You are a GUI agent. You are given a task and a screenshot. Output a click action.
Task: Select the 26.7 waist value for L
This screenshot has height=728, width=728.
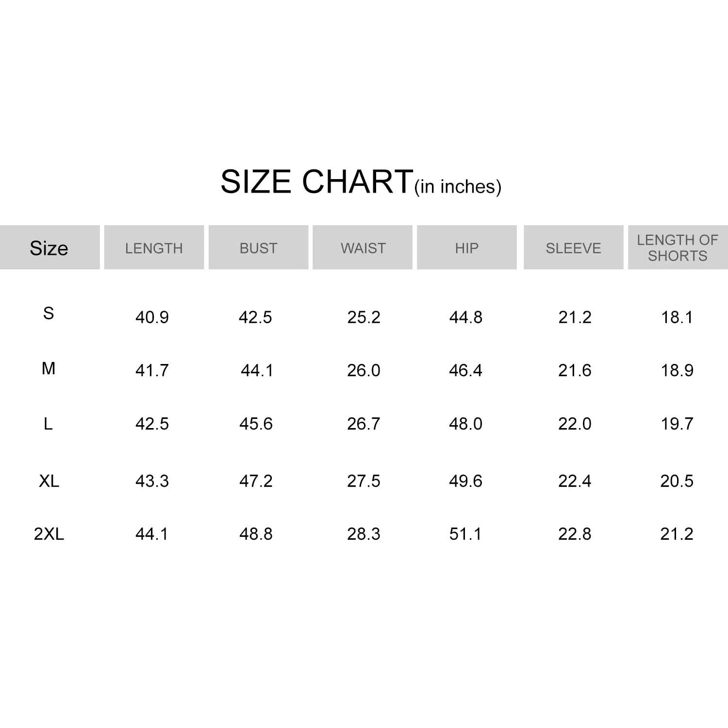(364, 424)
